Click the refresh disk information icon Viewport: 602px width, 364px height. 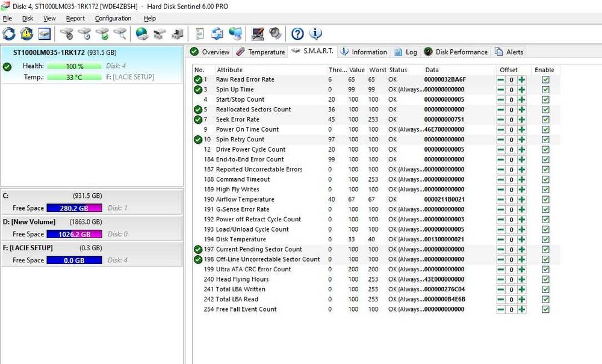[9, 34]
